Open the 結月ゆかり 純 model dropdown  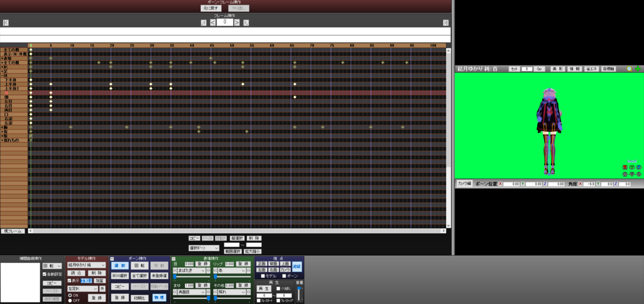click(x=86, y=265)
